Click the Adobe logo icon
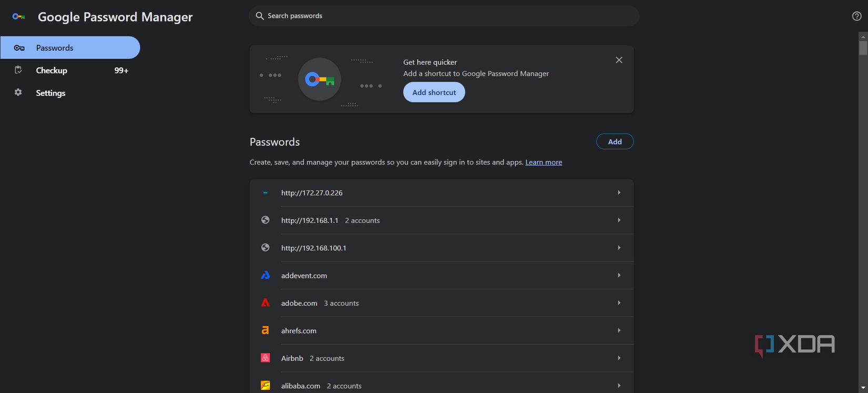Screen dimensions: 868x393 click(265, 303)
